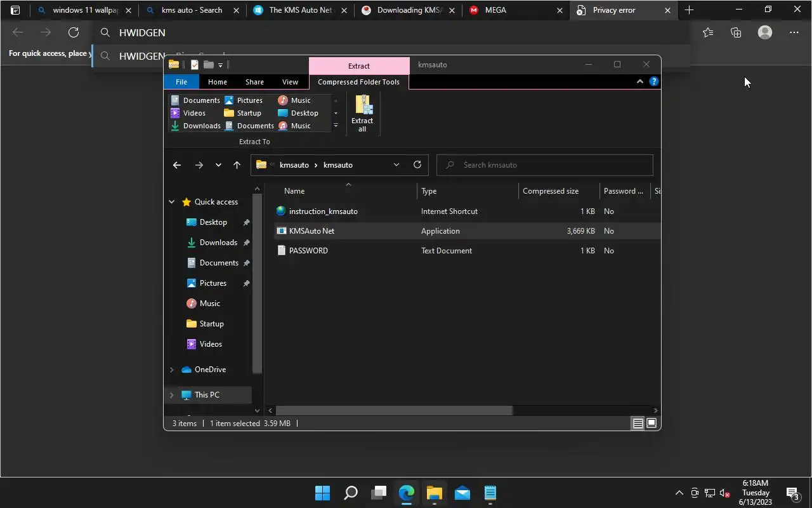Expand the This PC tree node

171,395
